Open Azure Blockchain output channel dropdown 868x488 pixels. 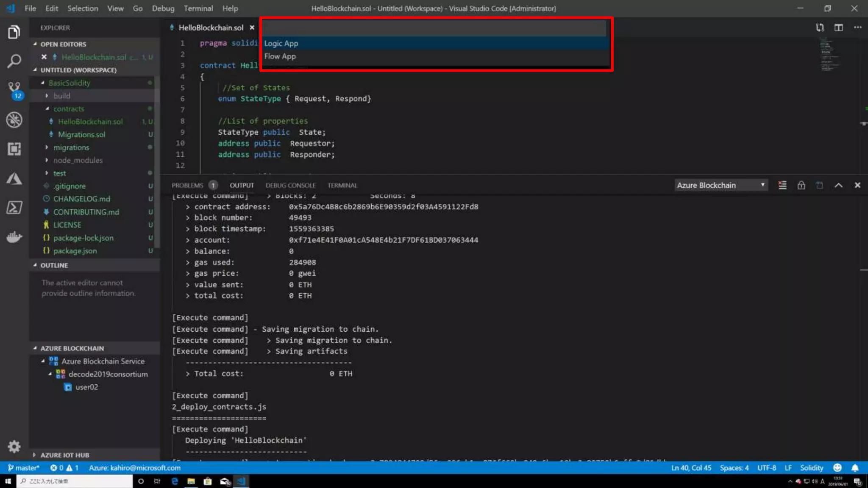tap(721, 185)
